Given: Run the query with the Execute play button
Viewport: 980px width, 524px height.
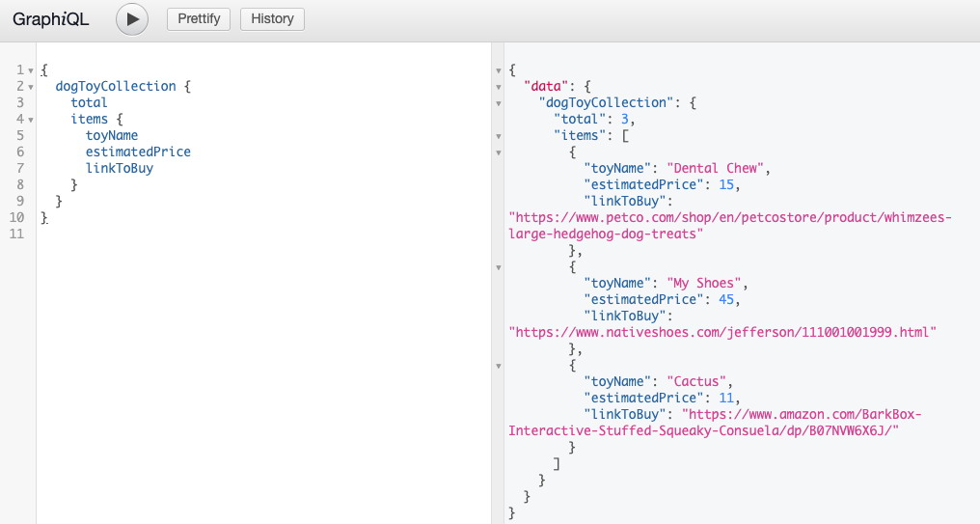Looking at the screenshot, I should (x=132, y=19).
